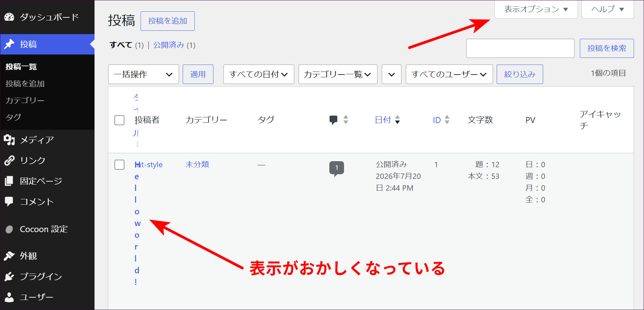Open the 未分類 category link
The image size is (644, 310).
197,165
